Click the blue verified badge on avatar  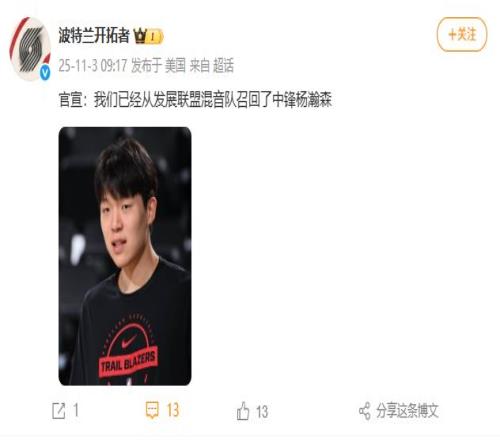point(45,73)
